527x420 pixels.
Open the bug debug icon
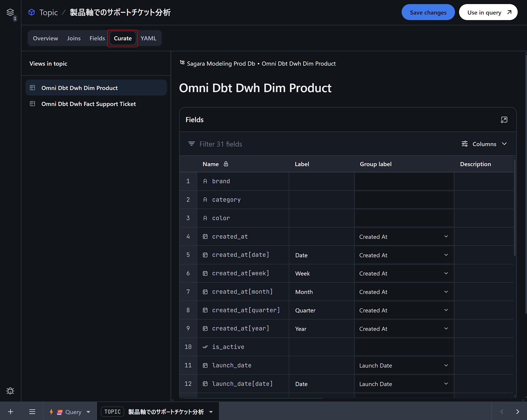[x=10, y=390]
